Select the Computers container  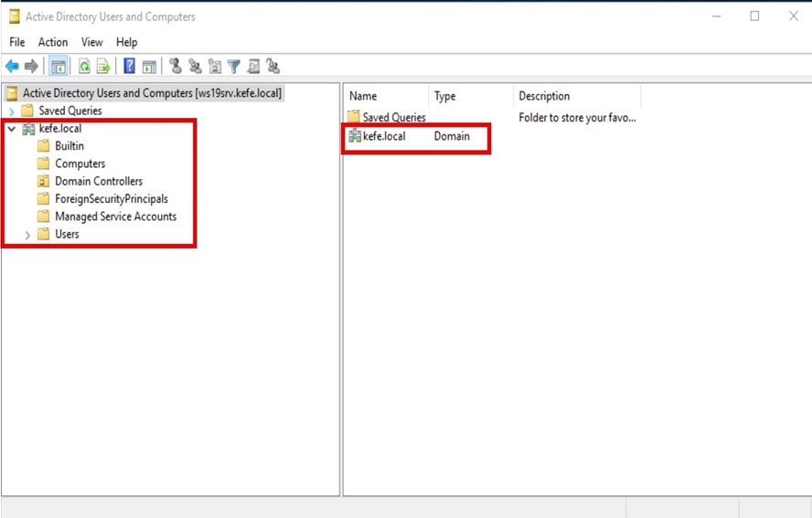click(80, 164)
